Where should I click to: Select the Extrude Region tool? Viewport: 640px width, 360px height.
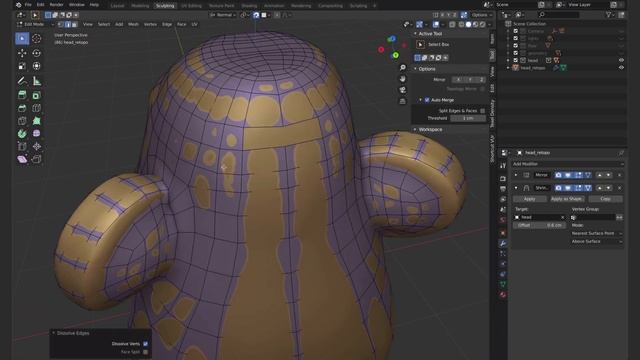[x=22, y=96]
